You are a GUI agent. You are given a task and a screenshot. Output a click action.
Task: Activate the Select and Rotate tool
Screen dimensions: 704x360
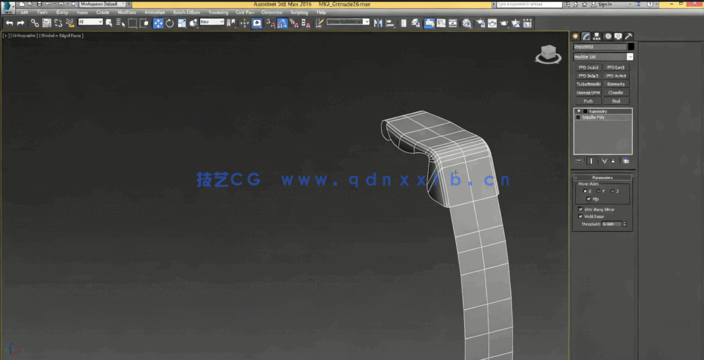point(170,23)
